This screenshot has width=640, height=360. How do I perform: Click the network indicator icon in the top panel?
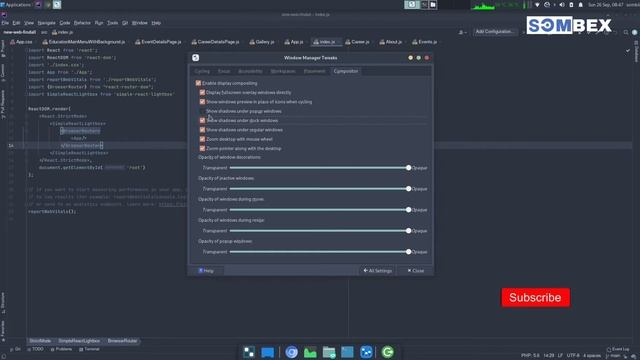pyautogui.click(x=537, y=5)
